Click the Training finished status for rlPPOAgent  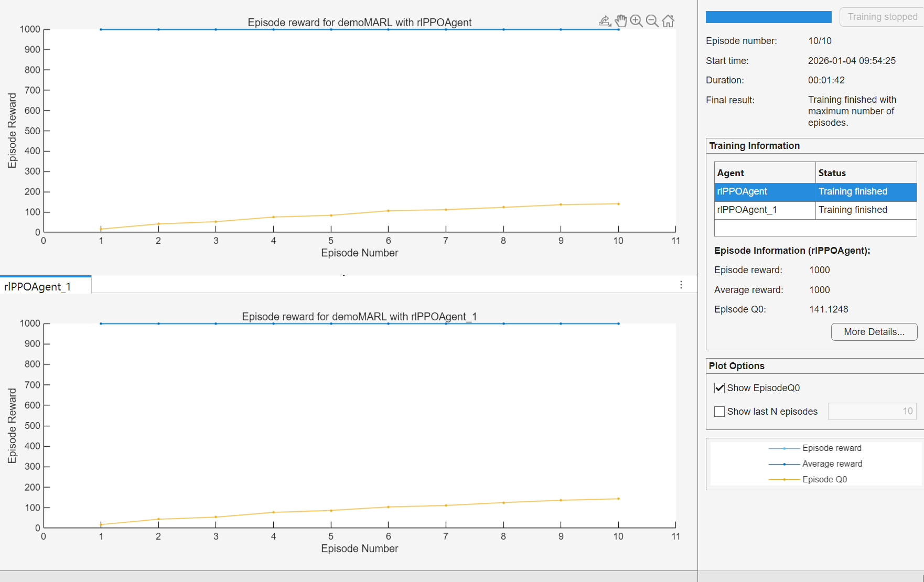[853, 191]
